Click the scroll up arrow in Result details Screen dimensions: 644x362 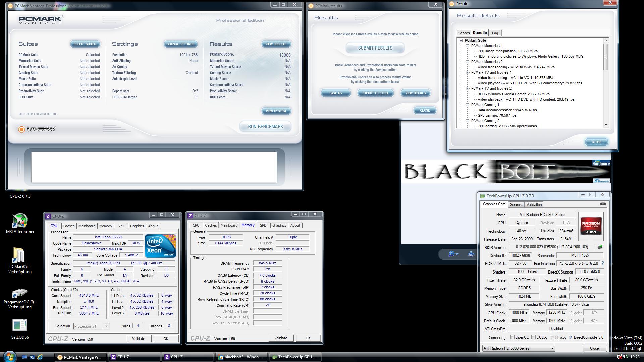click(606, 41)
